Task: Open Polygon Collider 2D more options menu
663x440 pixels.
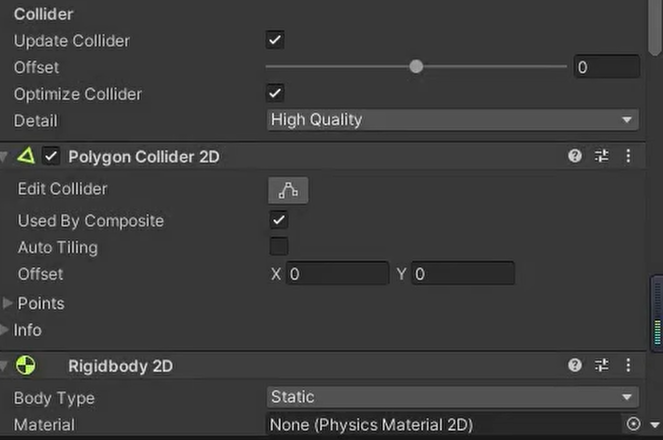Action: click(628, 156)
